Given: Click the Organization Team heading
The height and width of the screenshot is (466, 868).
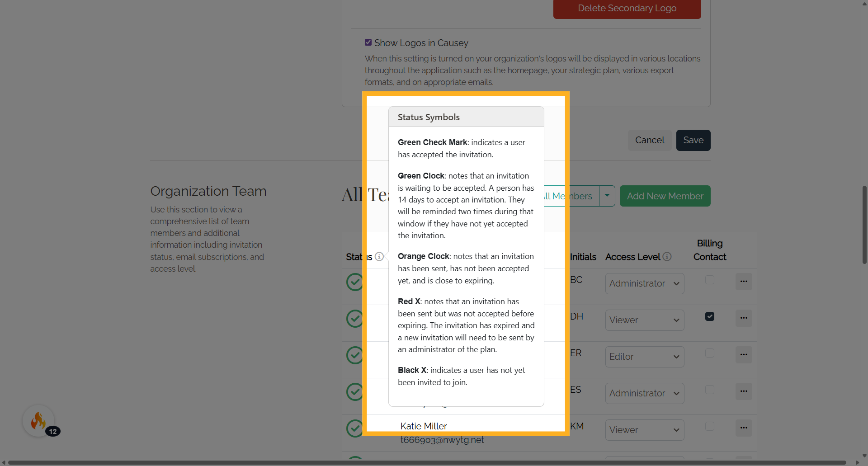Looking at the screenshot, I should point(208,191).
